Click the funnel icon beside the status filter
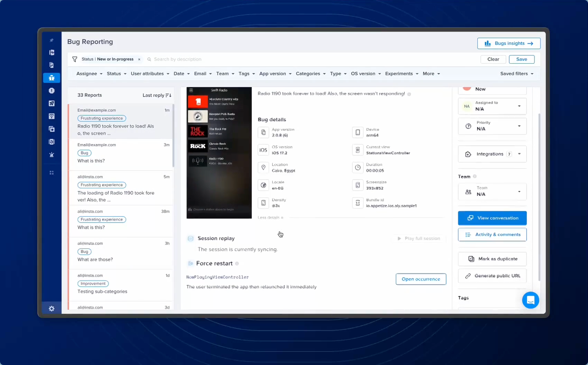 click(75, 59)
